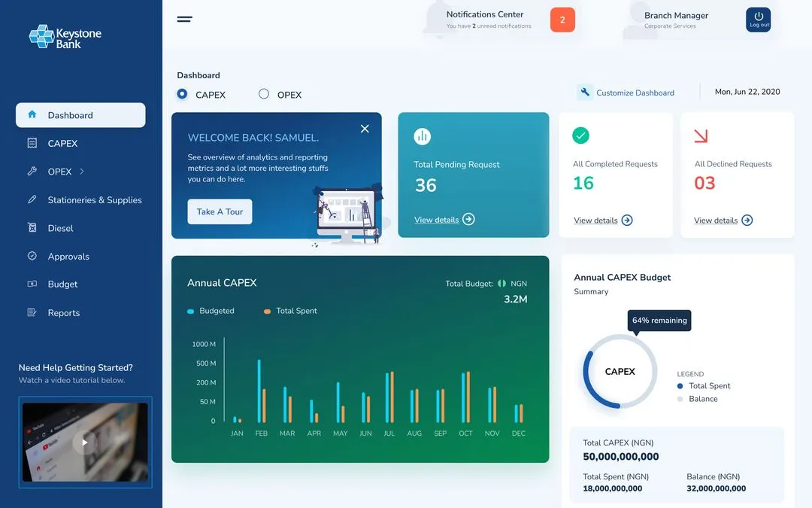The image size is (812, 508).
Task: Click the Approvals checkmark badge icon
Action: point(32,256)
